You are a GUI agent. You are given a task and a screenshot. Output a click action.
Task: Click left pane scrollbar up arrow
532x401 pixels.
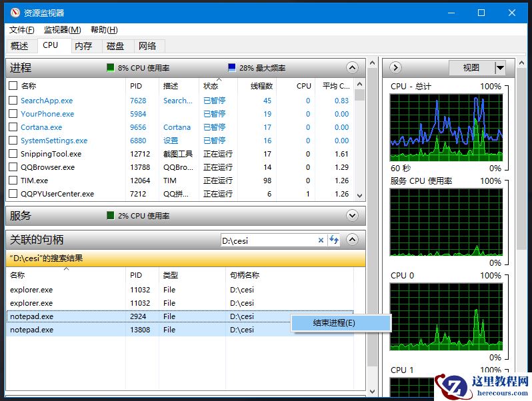372,63
